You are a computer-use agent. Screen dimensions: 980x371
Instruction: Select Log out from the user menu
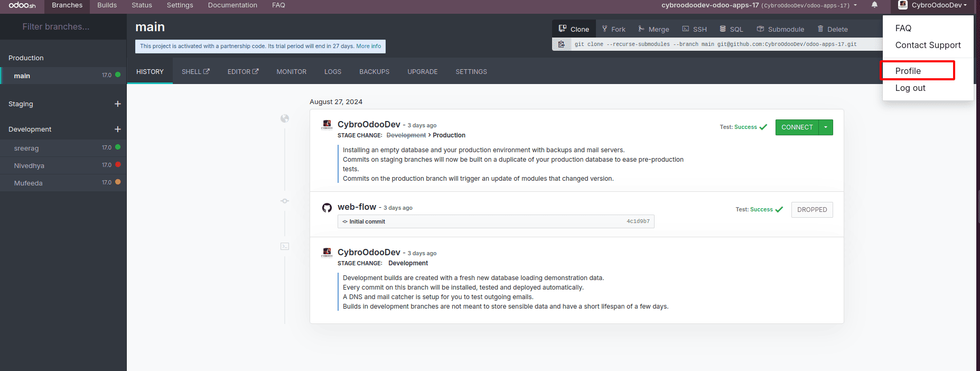tap(910, 88)
